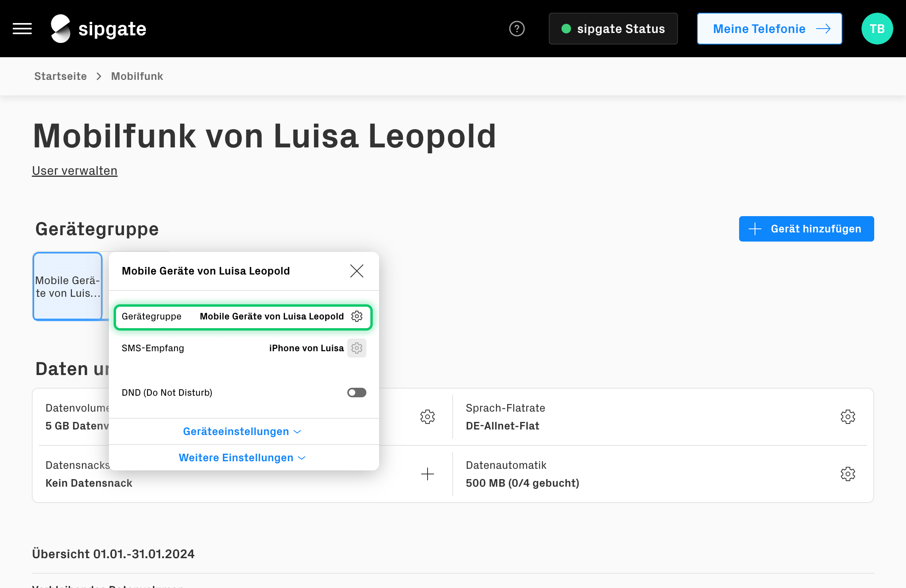Click the Gerätegruppe section heading
Screen dimensions: 906x588
point(97,229)
